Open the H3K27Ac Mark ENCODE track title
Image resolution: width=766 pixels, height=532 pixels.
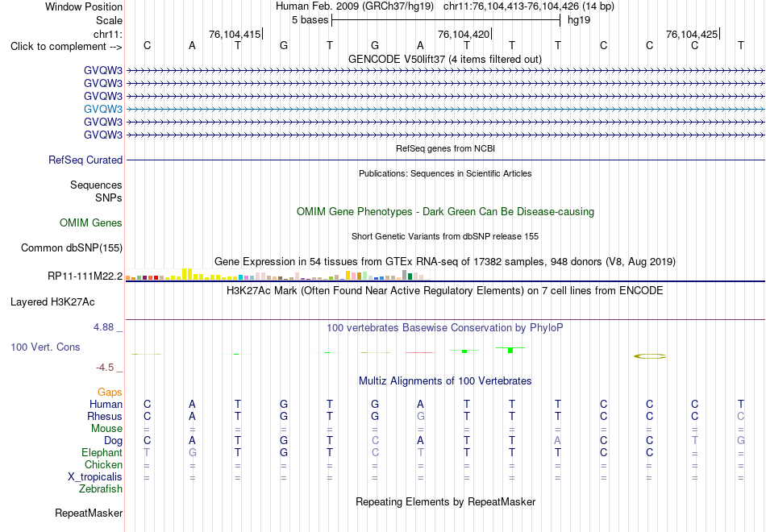pos(445,291)
